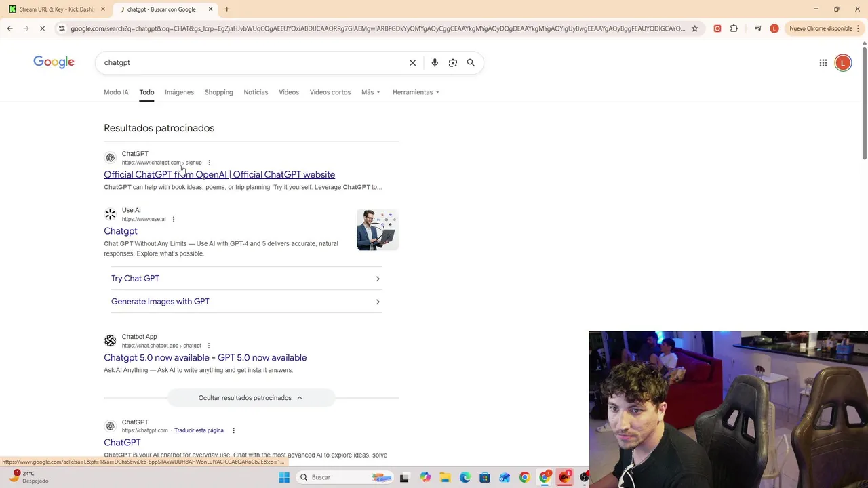The height and width of the screenshot is (488, 868).
Task: Open Official ChatGPT from OpenAI link
Action: [219, 174]
